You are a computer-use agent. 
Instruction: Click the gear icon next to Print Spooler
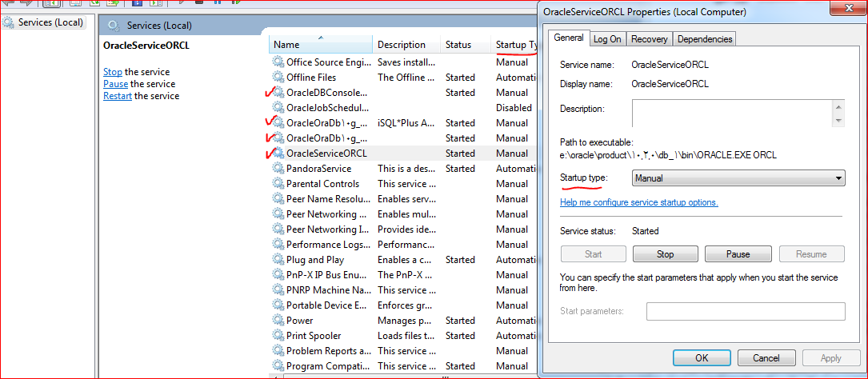coord(278,336)
